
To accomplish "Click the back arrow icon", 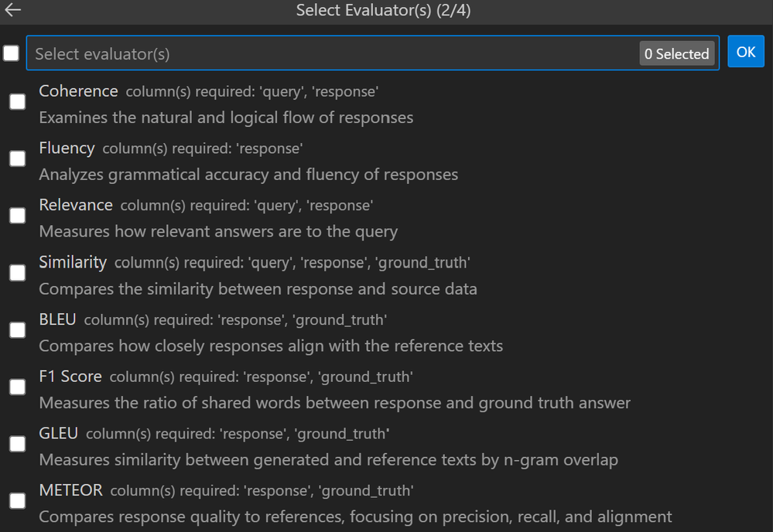I will pos(13,10).
